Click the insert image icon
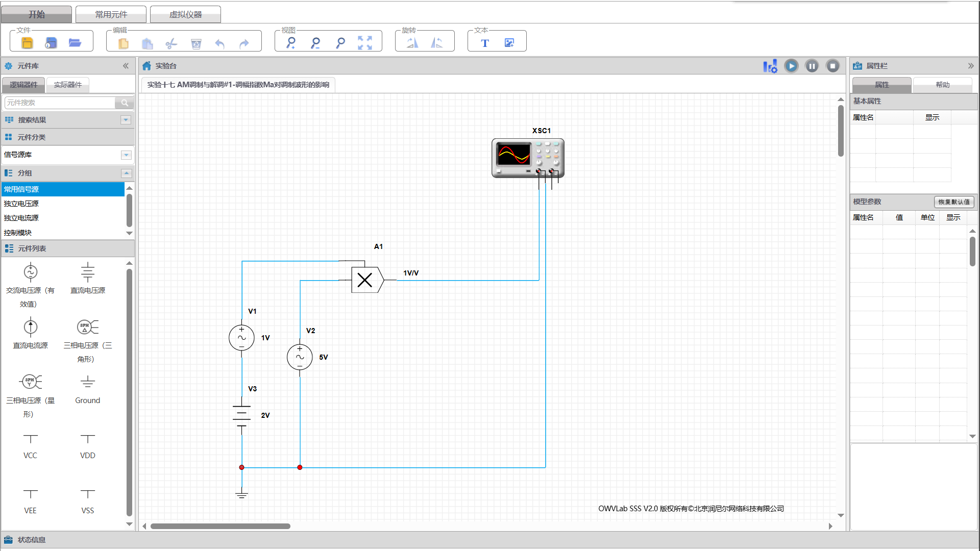The image size is (980, 551). [x=509, y=43]
